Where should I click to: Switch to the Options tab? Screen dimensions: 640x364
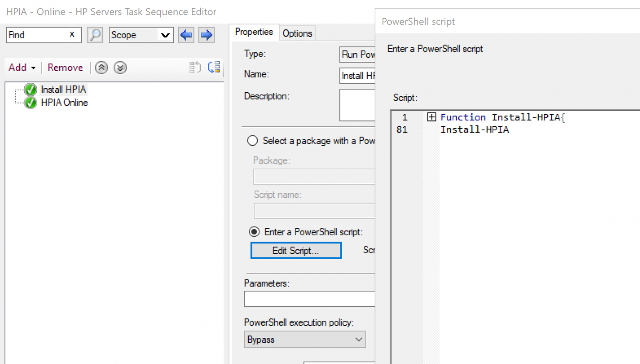click(297, 33)
